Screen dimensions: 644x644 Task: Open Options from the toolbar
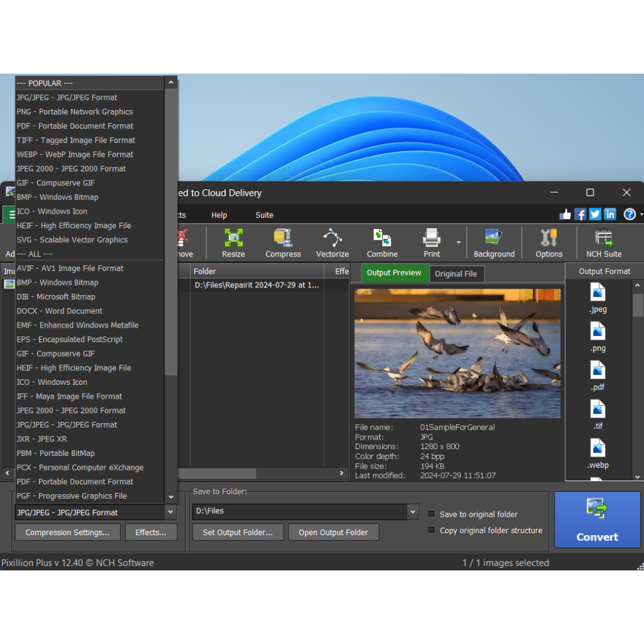pyautogui.click(x=549, y=243)
